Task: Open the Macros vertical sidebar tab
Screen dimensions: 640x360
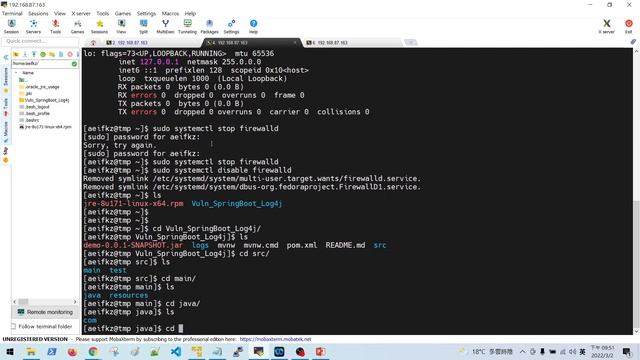Action: 6,132
